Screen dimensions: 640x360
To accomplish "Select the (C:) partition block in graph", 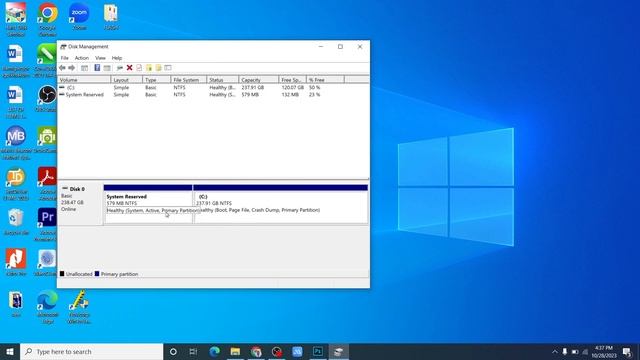I will (x=281, y=204).
